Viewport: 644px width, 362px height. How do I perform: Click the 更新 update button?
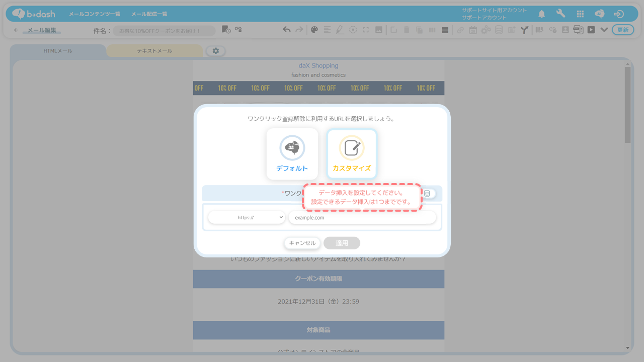(623, 30)
